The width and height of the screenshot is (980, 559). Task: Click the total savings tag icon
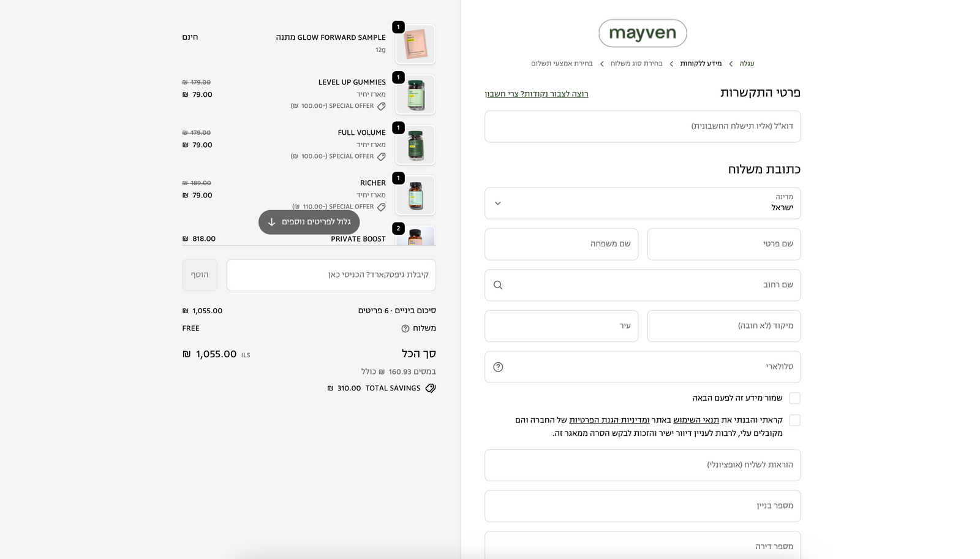point(431,388)
